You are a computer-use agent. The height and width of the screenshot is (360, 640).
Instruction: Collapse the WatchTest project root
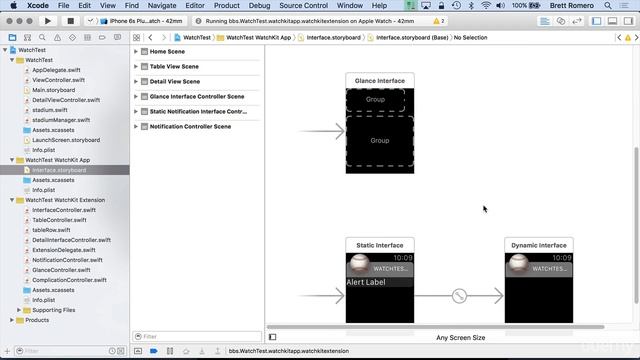[5, 50]
